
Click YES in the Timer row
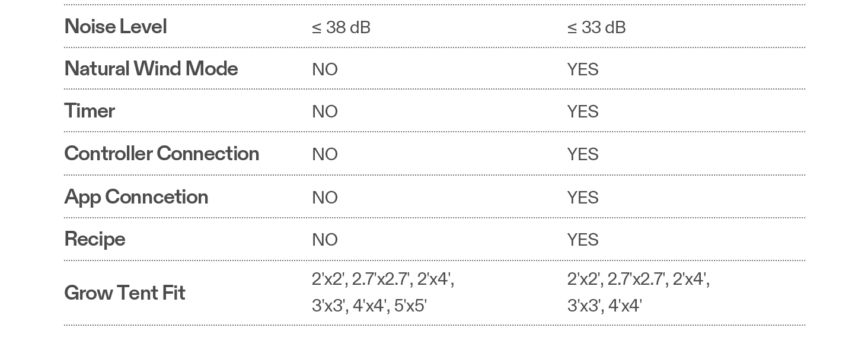[x=583, y=112]
